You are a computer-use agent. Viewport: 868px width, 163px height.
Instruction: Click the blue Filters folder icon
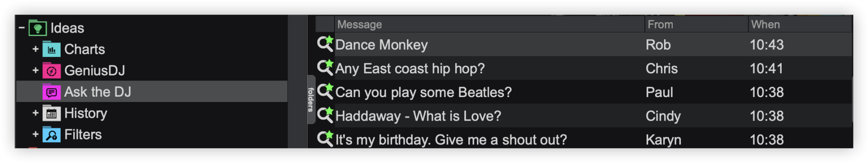pyautogui.click(x=52, y=135)
